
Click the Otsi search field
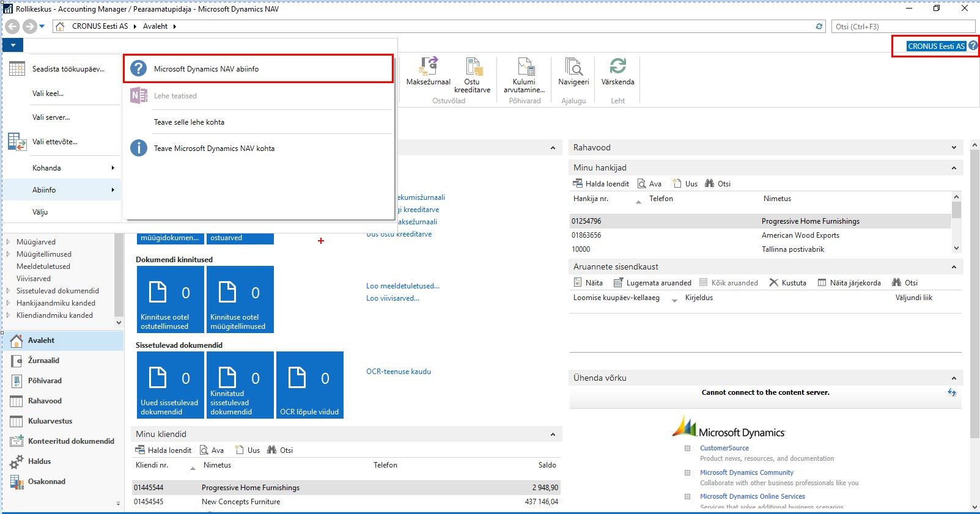(903, 26)
